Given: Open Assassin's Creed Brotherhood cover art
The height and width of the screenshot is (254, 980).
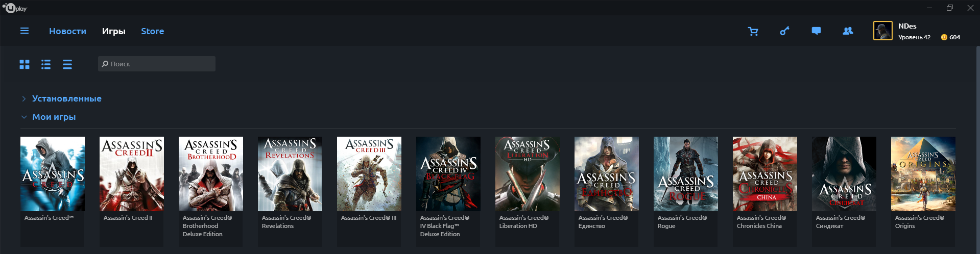Looking at the screenshot, I should [x=211, y=174].
